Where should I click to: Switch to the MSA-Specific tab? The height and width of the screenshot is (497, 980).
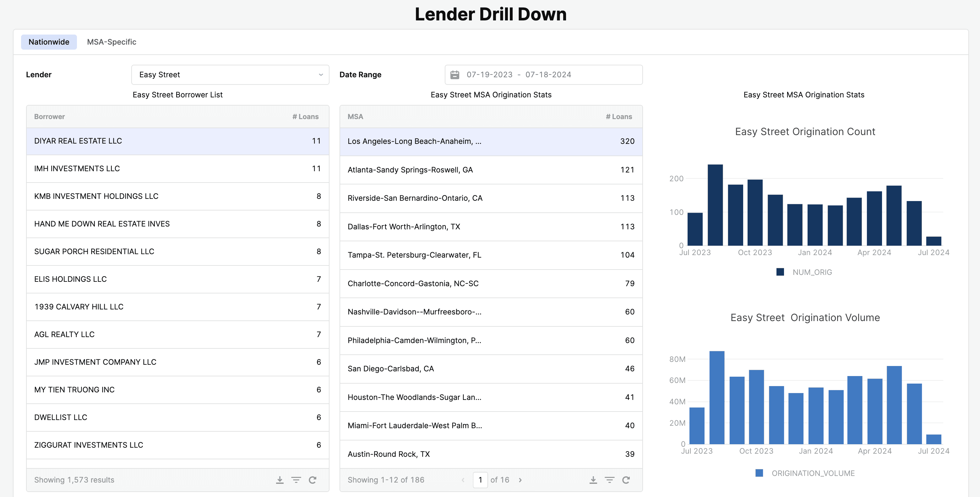[112, 42]
